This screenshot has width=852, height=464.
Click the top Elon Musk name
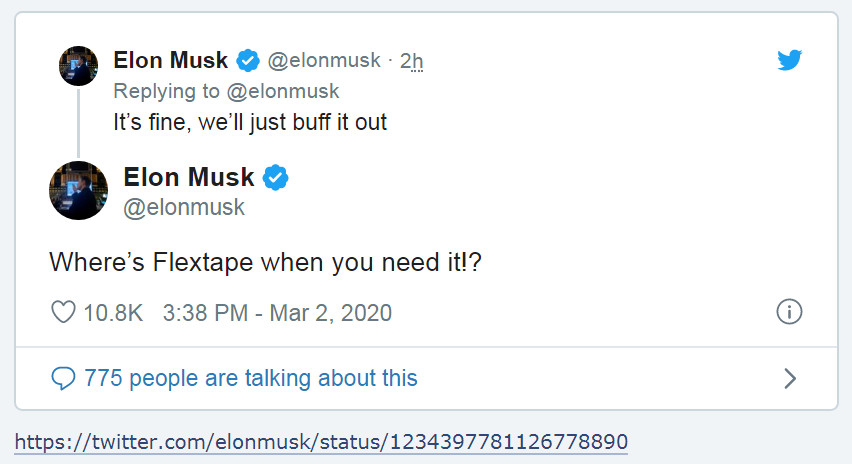(x=171, y=60)
